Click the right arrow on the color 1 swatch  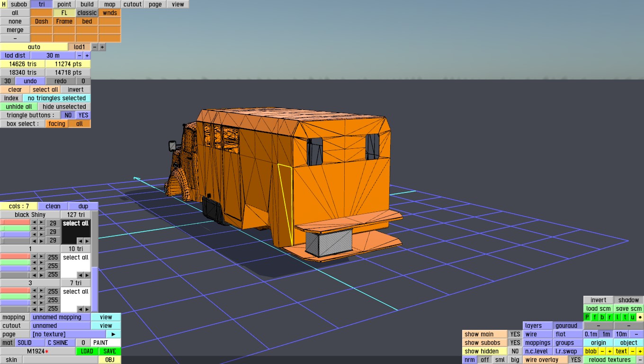[87, 275]
